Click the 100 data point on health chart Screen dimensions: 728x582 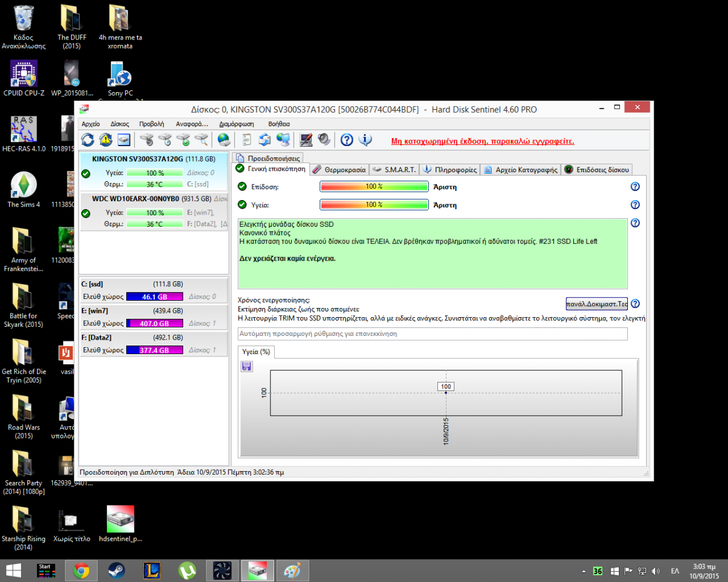click(x=446, y=393)
